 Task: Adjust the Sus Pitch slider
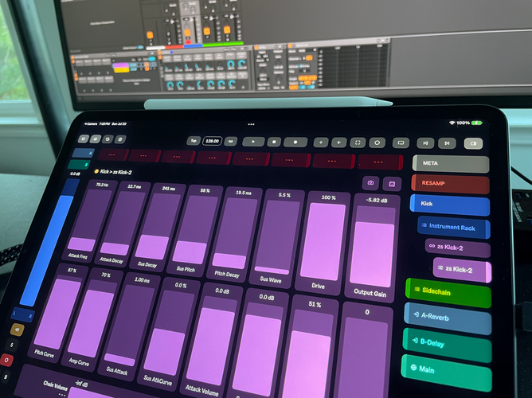point(195,230)
